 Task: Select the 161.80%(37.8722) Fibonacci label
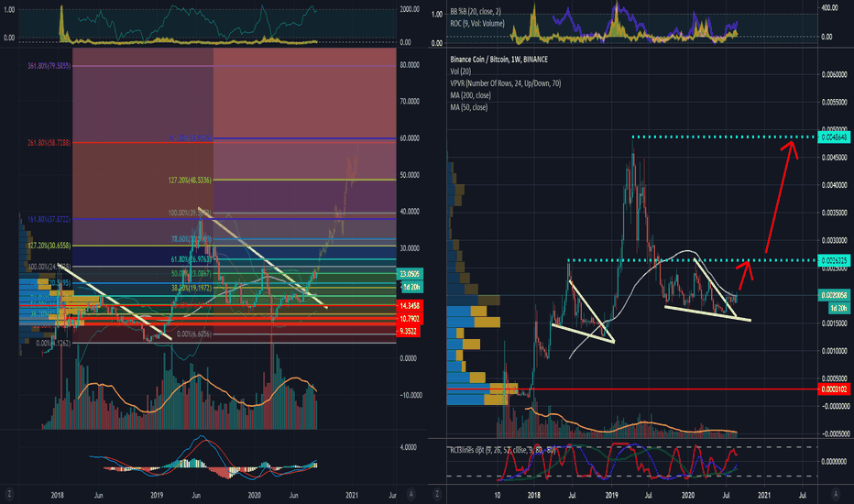coord(49,219)
